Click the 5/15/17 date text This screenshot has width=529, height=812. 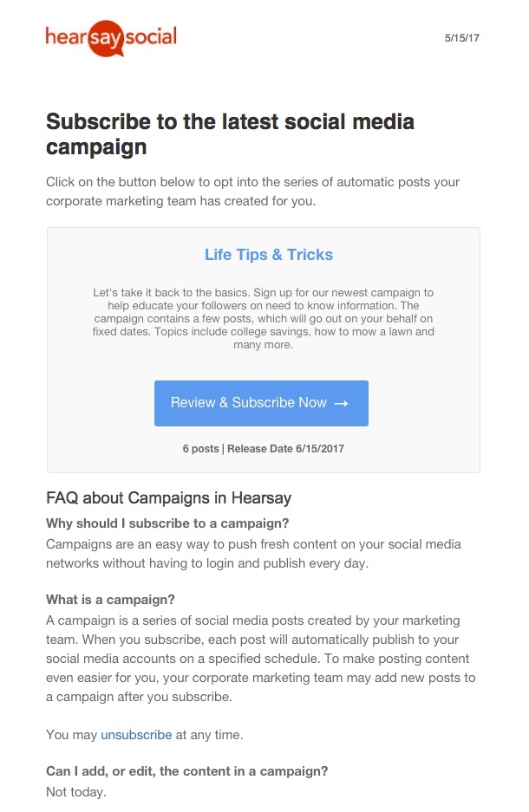[461, 38]
